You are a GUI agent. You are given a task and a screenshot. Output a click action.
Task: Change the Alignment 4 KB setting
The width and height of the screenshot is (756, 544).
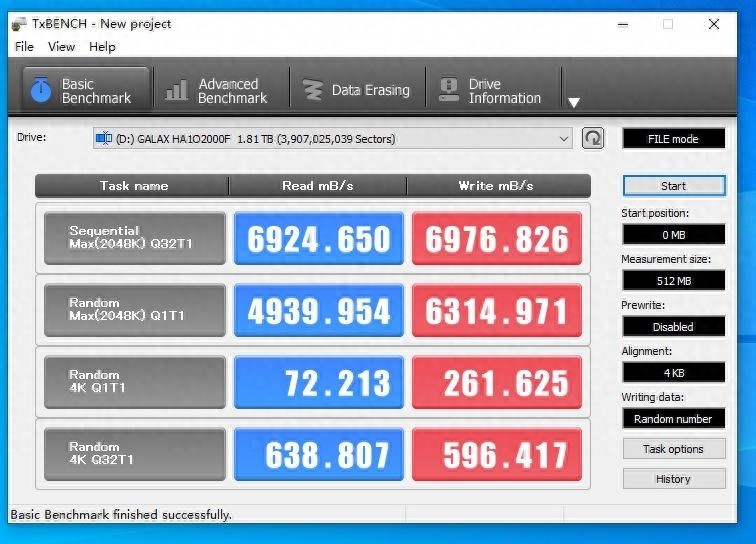pyautogui.click(x=674, y=373)
